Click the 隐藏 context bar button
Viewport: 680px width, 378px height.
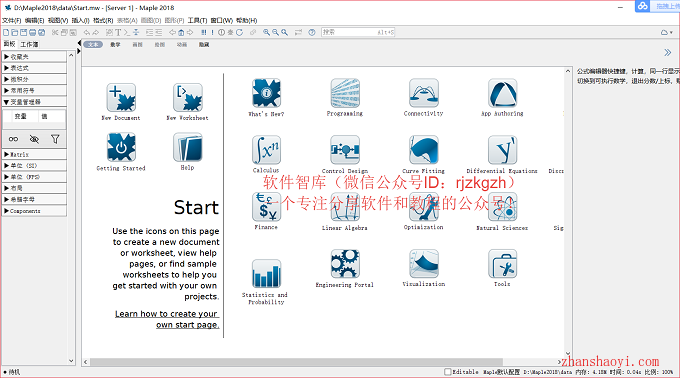(x=204, y=45)
